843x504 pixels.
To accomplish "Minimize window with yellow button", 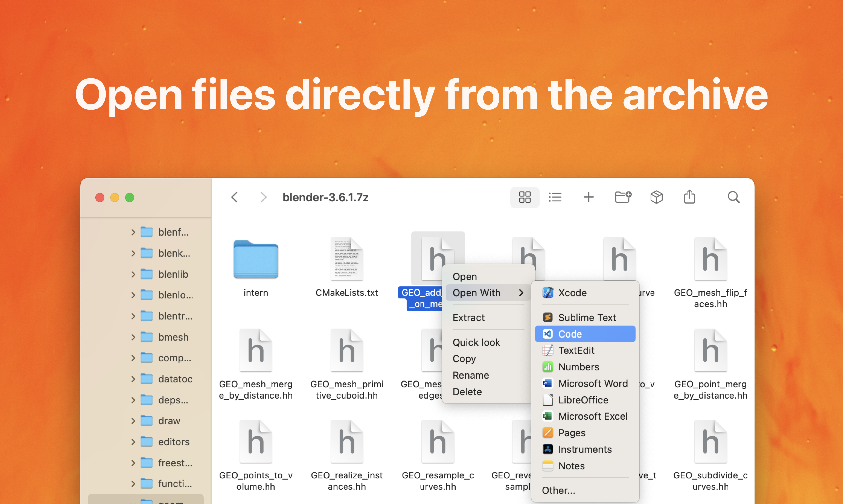I will [x=115, y=197].
